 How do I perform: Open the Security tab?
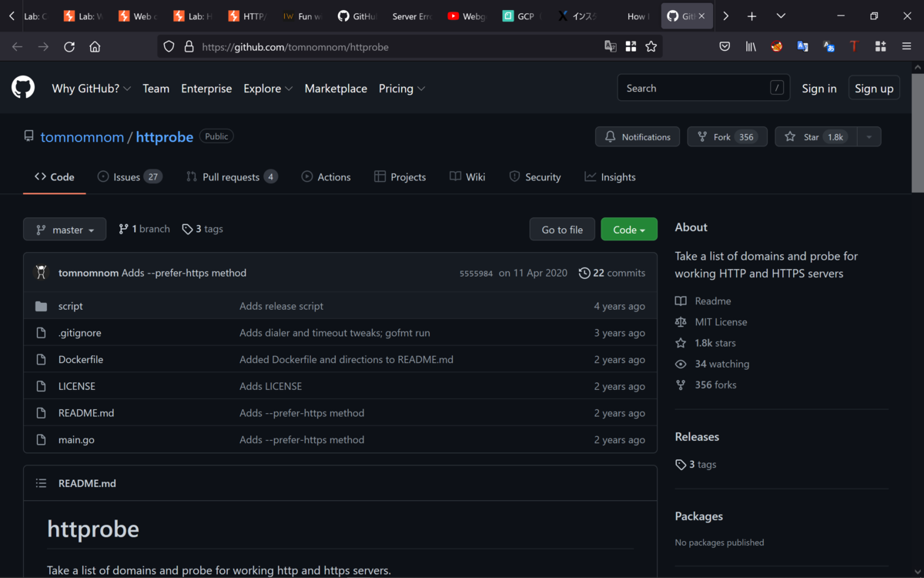pyautogui.click(x=535, y=177)
